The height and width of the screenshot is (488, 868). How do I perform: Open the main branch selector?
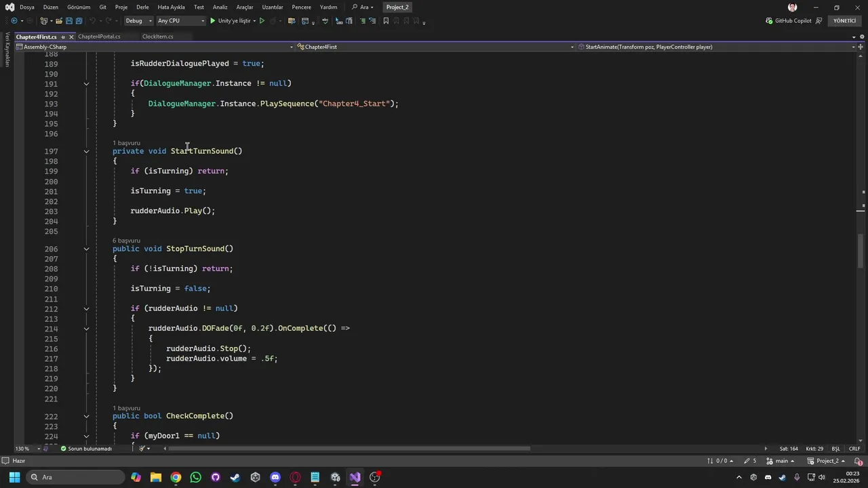[780, 461]
